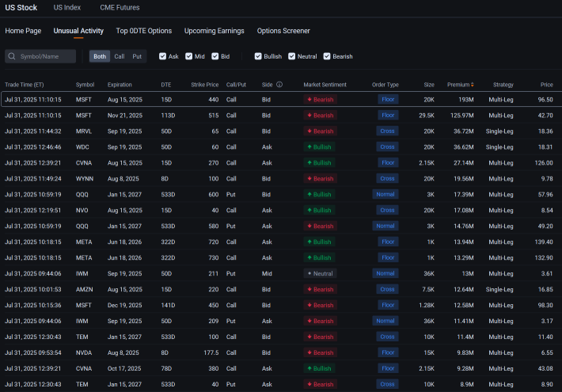Viewport: 562px width, 392px height.
Task: Select the Put option filter
Action: coord(137,56)
